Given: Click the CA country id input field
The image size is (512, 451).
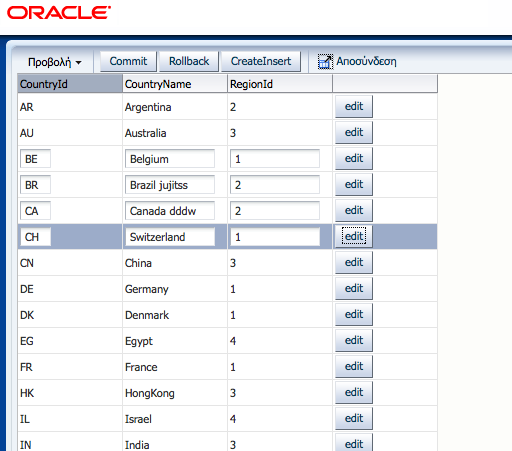Looking at the screenshot, I should pyautogui.click(x=35, y=211).
